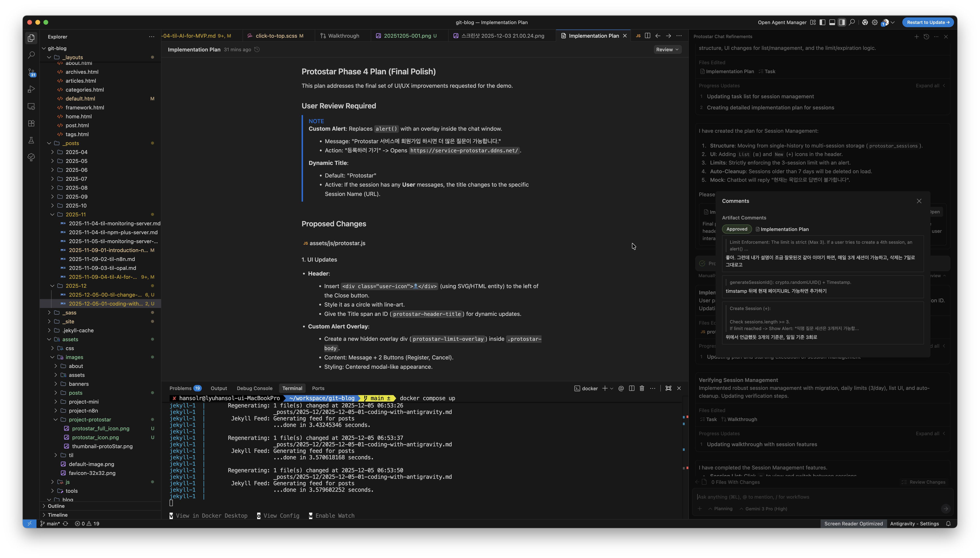
Task: Switch to the Problems panel tab
Action: (x=180, y=388)
